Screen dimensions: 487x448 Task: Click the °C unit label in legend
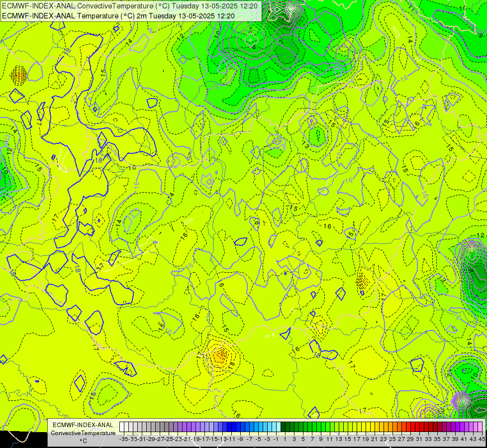[83, 441]
